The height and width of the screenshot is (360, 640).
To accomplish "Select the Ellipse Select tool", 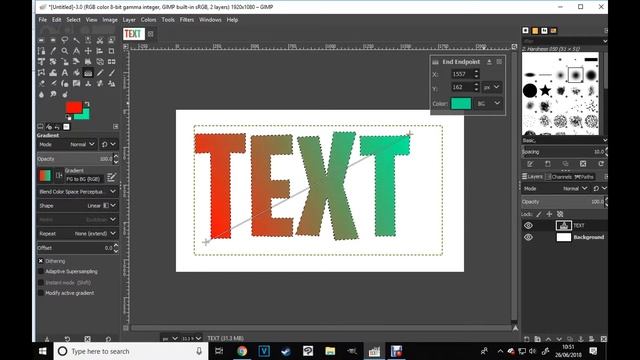I will tap(53, 40).
